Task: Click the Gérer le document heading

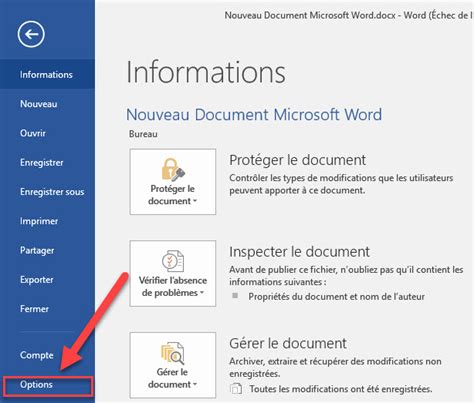Action: pyautogui.click(x=288, y=343)
